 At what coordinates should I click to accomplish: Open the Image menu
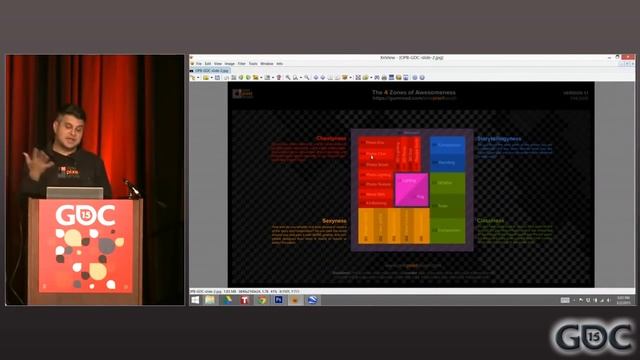(x=230, y=64)
